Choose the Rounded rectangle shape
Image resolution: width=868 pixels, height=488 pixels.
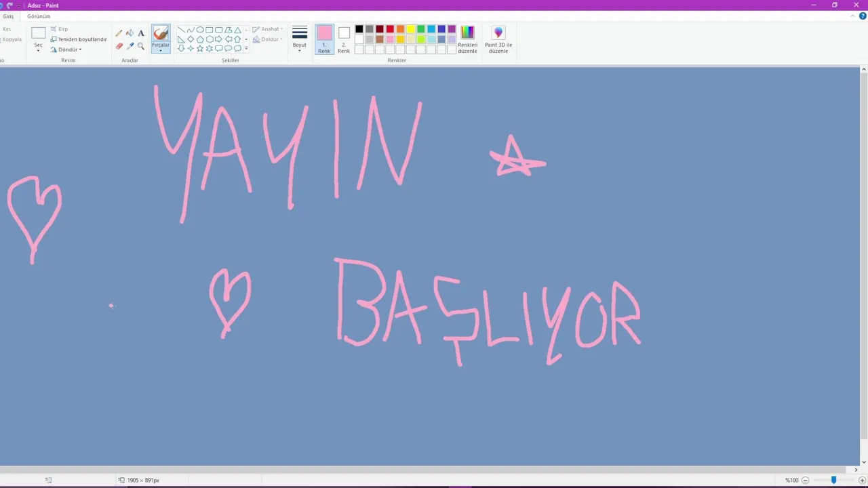point(219,30)
